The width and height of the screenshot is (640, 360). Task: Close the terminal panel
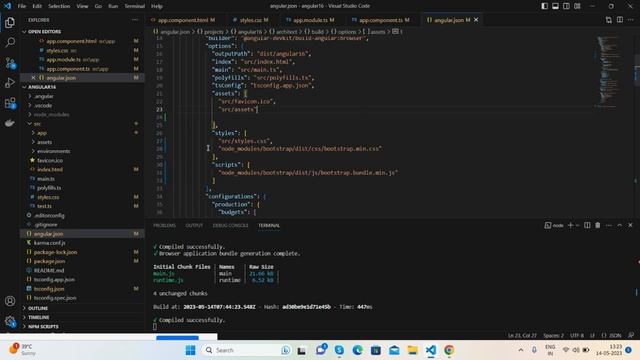[630, 225]
